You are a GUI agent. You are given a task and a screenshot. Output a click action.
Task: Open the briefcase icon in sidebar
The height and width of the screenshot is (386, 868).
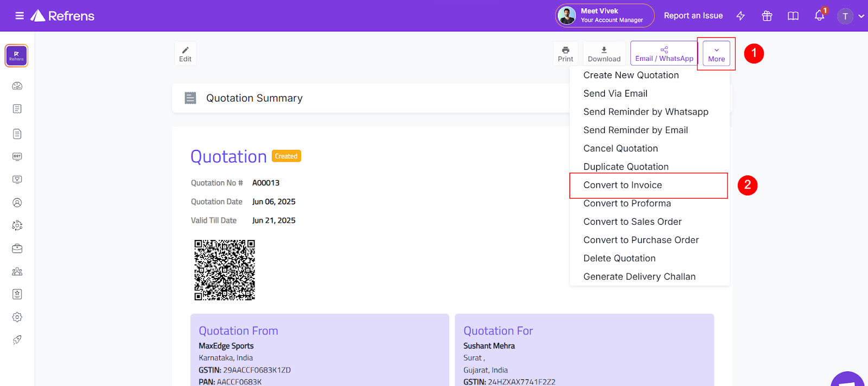click(x=17, y=249)
